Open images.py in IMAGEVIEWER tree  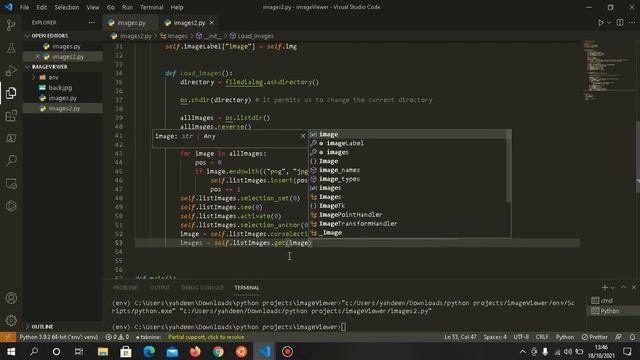tap(62, 98)
